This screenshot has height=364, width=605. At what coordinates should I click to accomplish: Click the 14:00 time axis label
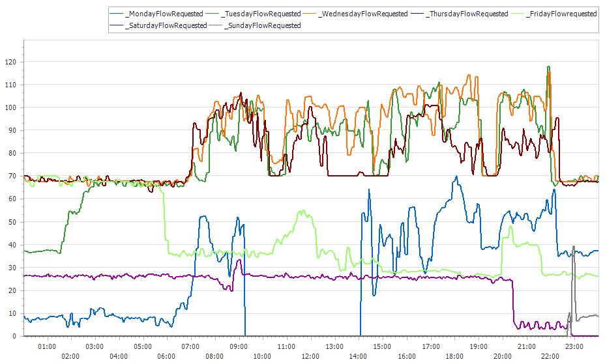359,356
